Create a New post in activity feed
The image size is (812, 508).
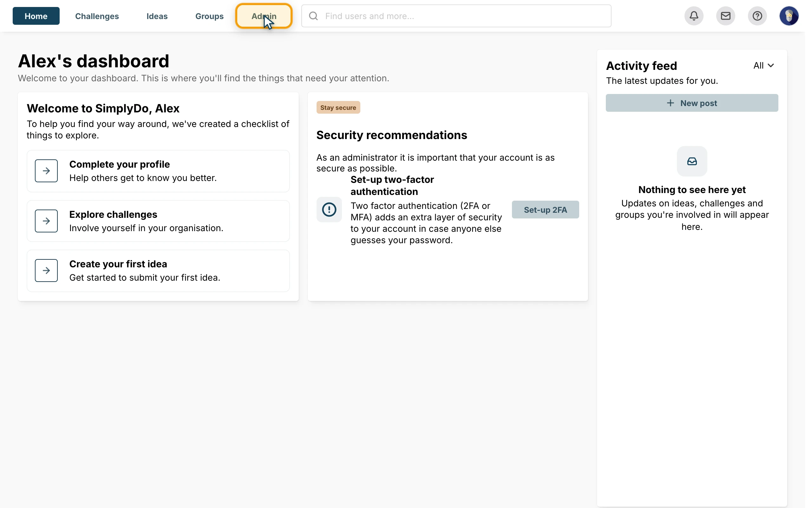point(692,103)
